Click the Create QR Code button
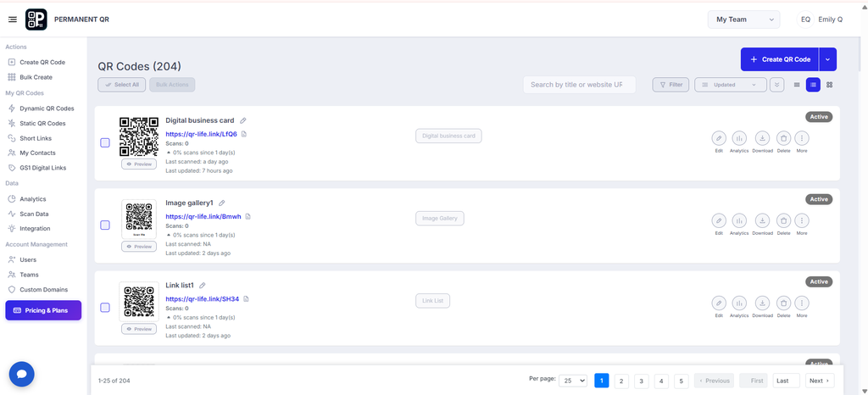The height and width of the screenshot is (395, 868). click(x=780, y=59)
